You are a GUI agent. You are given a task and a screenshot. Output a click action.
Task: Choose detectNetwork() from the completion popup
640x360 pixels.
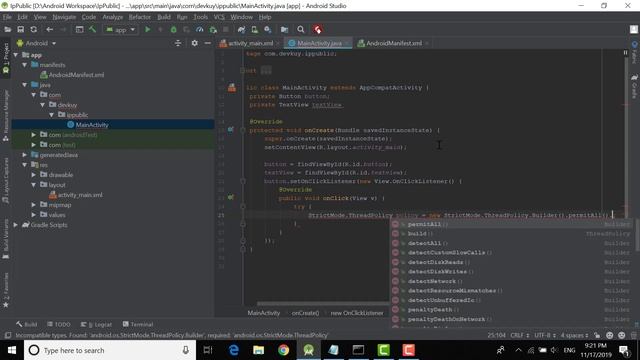[x=511, y=281]
